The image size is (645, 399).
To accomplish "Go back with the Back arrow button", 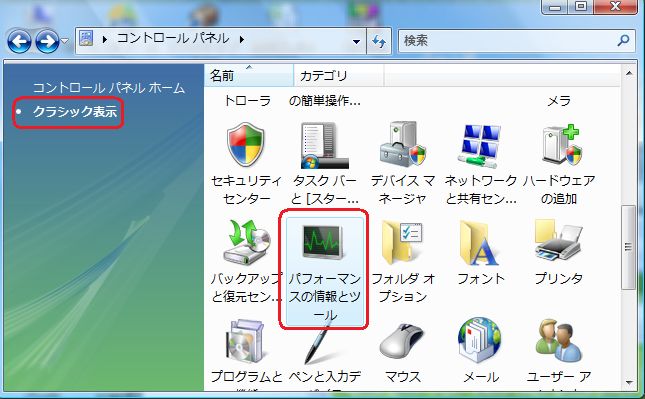I will [x=19, y=41].
